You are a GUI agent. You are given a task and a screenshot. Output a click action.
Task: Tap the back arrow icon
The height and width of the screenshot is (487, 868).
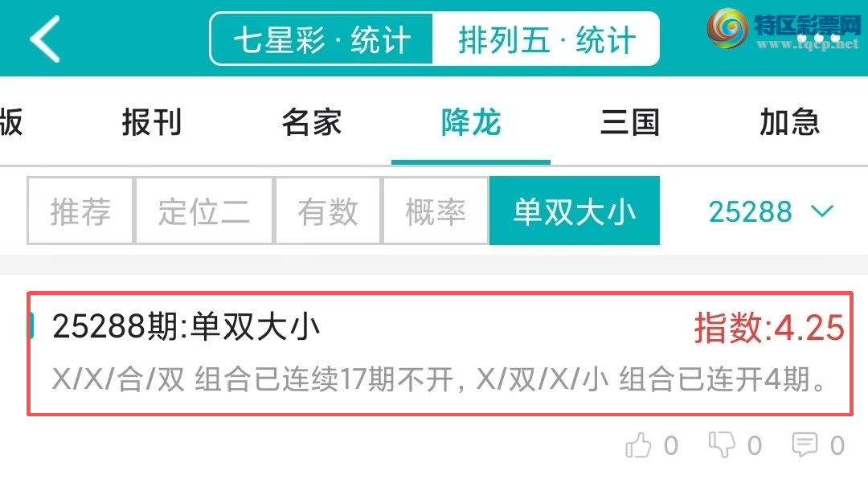click(x=45, y=39)
